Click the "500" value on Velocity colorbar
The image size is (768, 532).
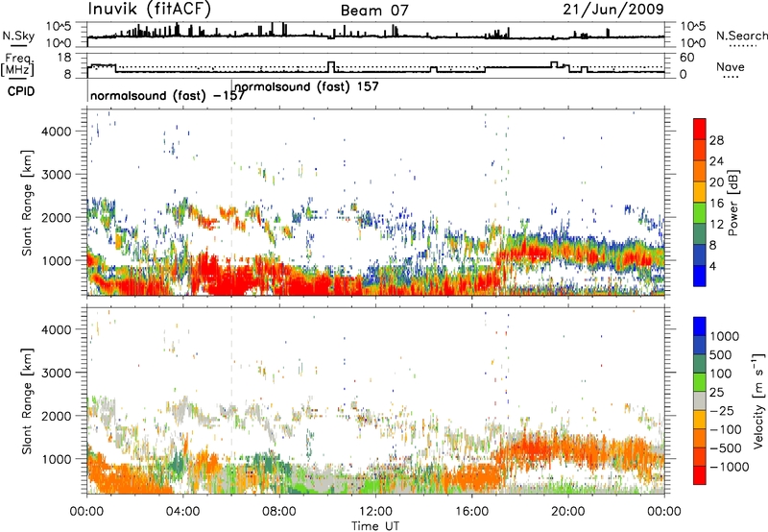[721, 354]
